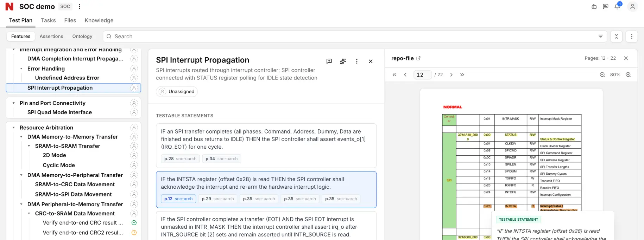Image resolution: width=644 pixels, height=240 pixels.
Task: Click assignee icon on Error Handling row
Action: 134,69
